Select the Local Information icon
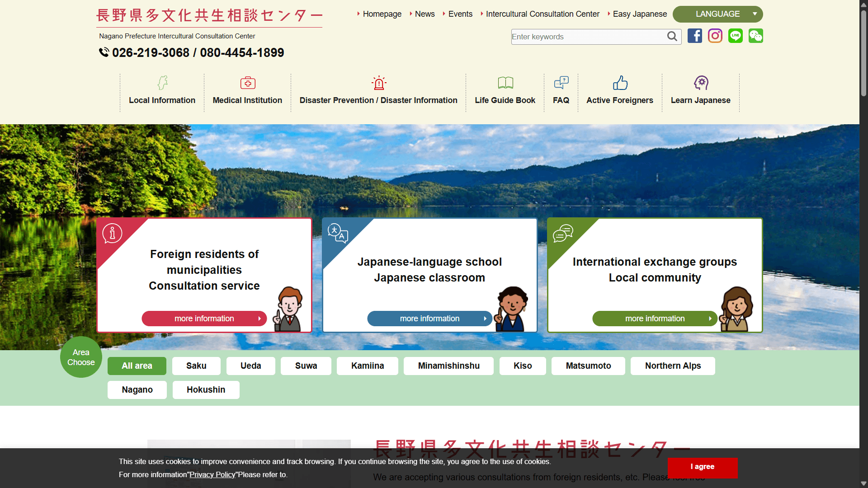 point(161,83)
